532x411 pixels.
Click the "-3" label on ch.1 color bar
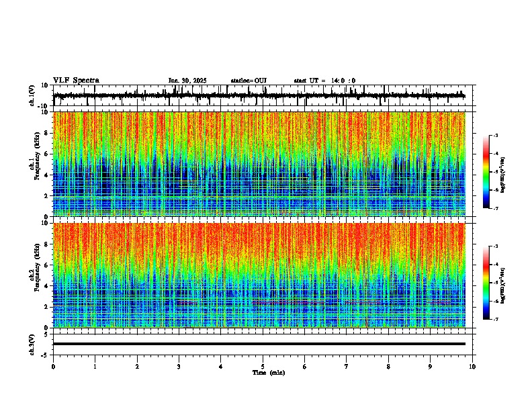[495, 135]
